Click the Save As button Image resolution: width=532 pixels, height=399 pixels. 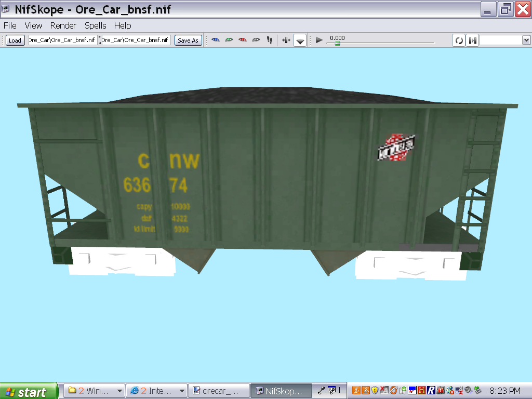click(188, 41)
